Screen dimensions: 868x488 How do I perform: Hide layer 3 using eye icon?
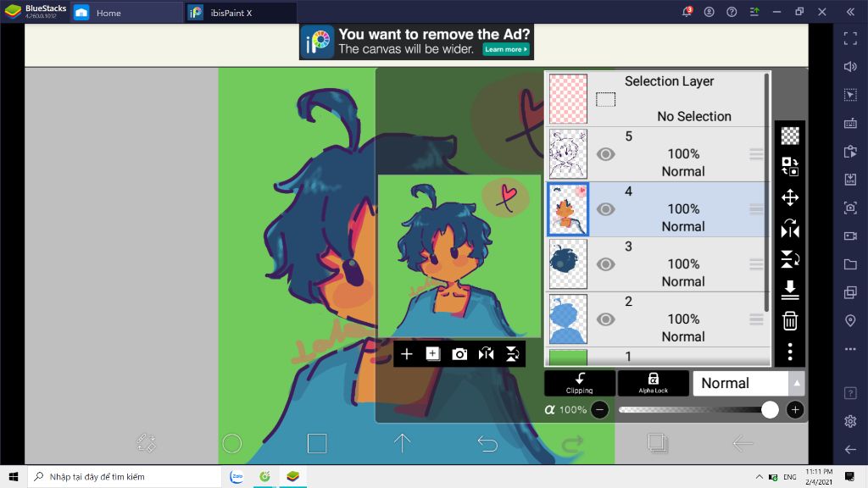605,264
